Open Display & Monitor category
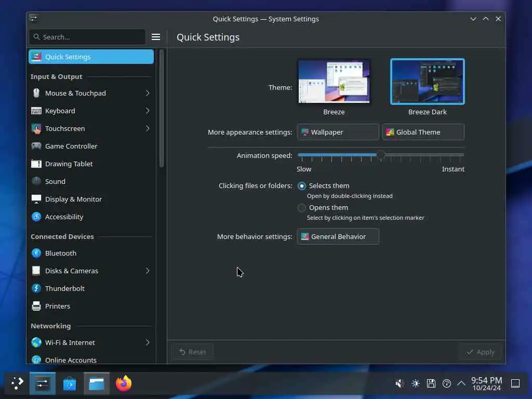Viewport: 532px width, 399px height. [x=91, y=199]
